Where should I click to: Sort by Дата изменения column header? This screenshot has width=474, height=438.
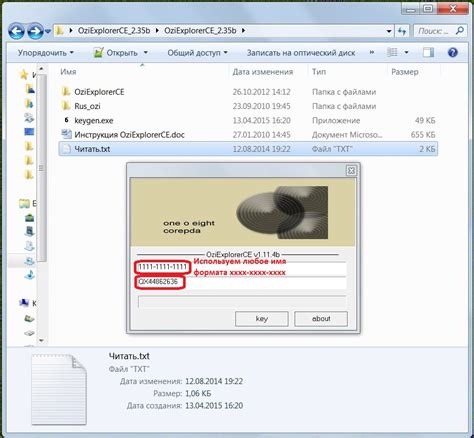(x=263, y=72)
